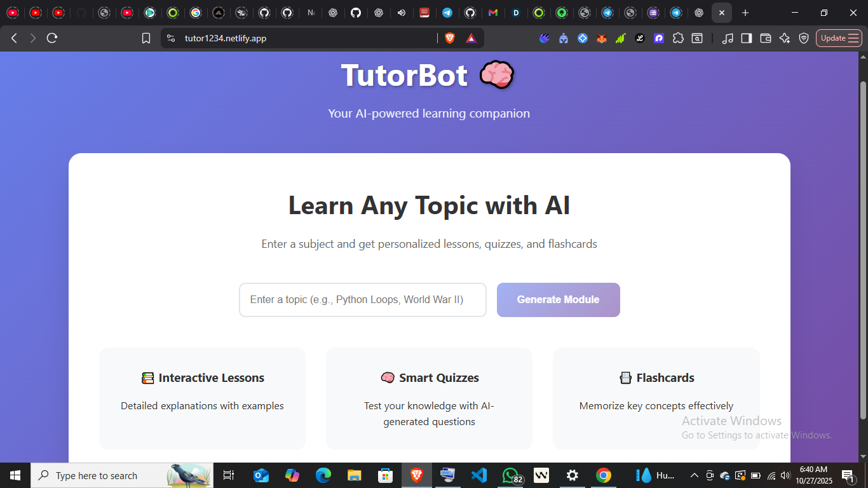
Task: Expand the system tray hidden icons chevron
Action: pyautogui.click(x=695, y=475)
